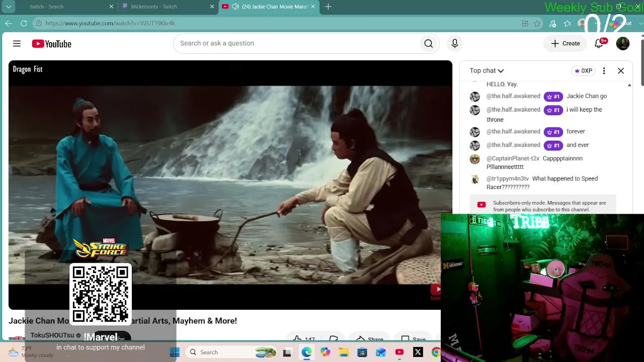Open the YouTube app on the taskbar
Screen dimensions: 644x362
click(x=399, y=352)
